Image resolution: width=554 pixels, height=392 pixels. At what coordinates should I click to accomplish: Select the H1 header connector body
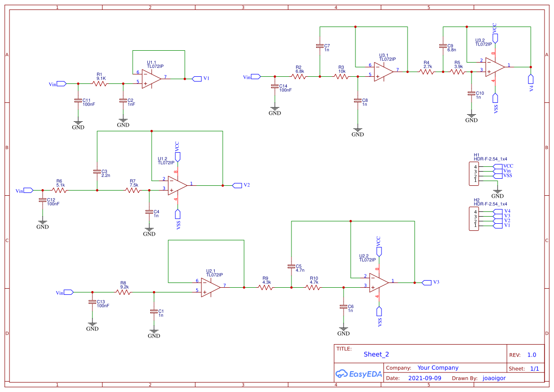tap(474, 173)
